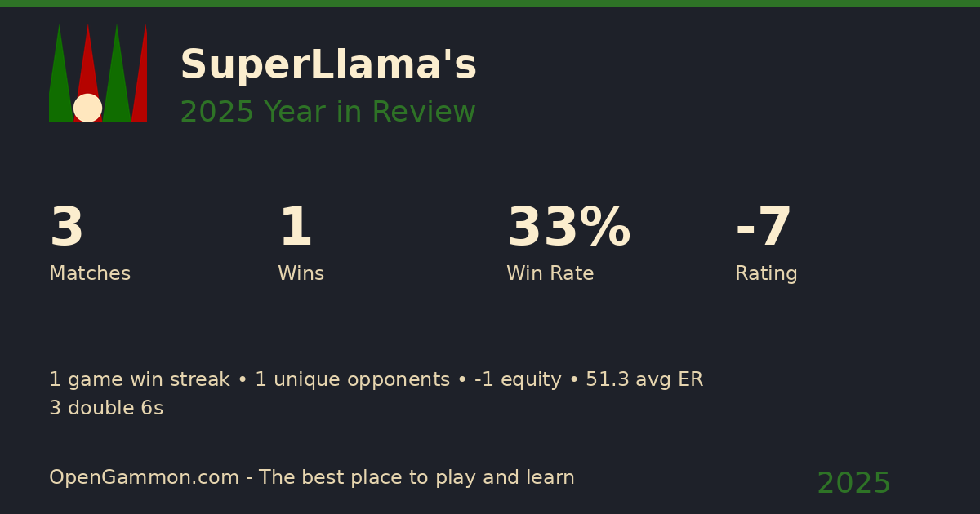Click the cream checker in the logo
Screen dimensions: 980x514
click(x=87, y=108)
